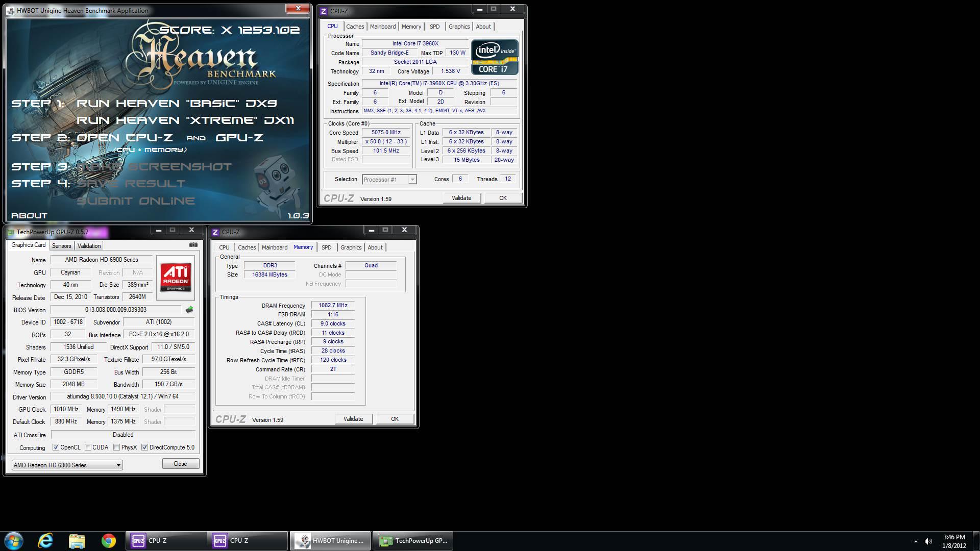Screen dimensions: 980x551
Task: Toggle the OpenCL checkbox
Action: (56, 447)
